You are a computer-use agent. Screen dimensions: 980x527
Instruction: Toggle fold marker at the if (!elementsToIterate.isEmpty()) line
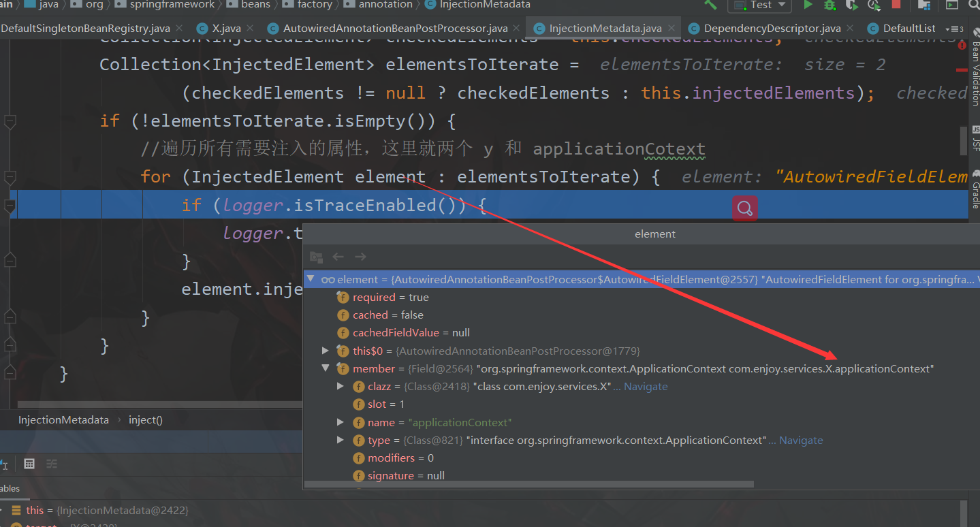[10, 122]
